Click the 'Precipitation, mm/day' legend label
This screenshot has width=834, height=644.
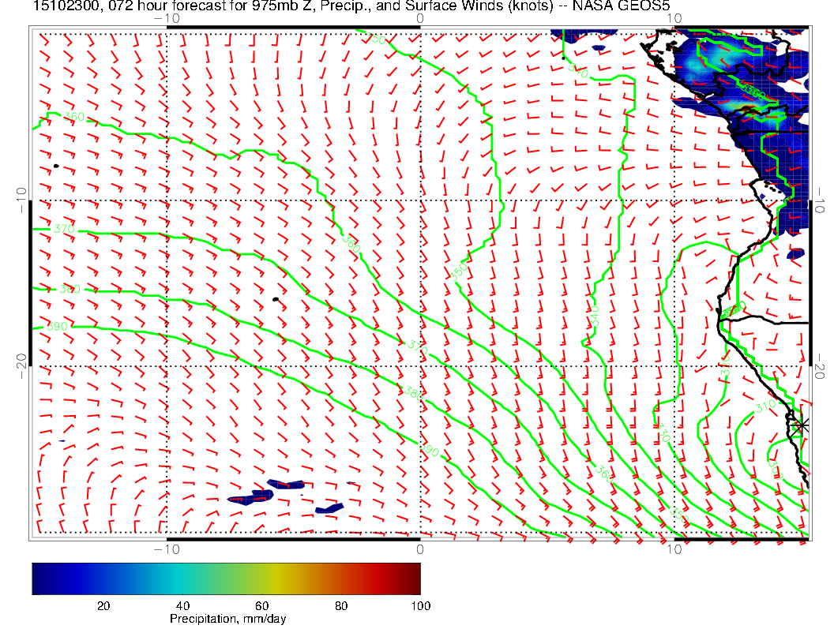[227, 620]
